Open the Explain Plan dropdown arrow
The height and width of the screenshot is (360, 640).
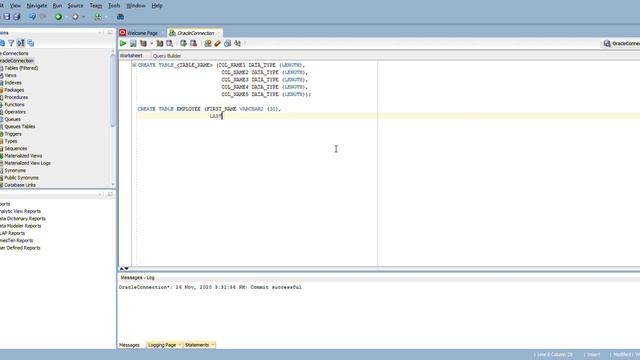[151, 43]
